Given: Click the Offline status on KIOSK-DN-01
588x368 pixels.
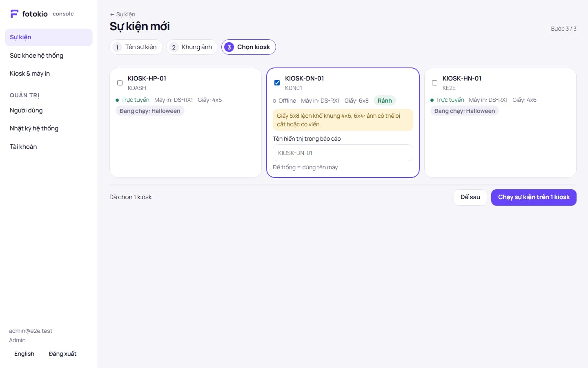Looking at the screenshot, I should [284, 101].
